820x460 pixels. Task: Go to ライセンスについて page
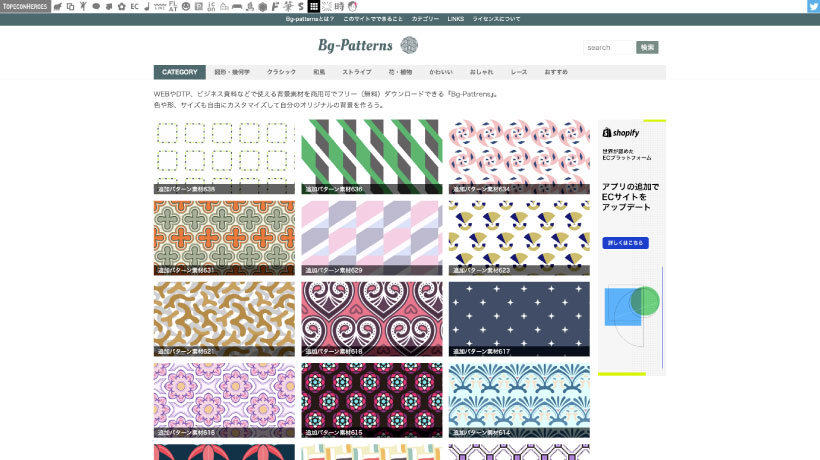point(496,19)
